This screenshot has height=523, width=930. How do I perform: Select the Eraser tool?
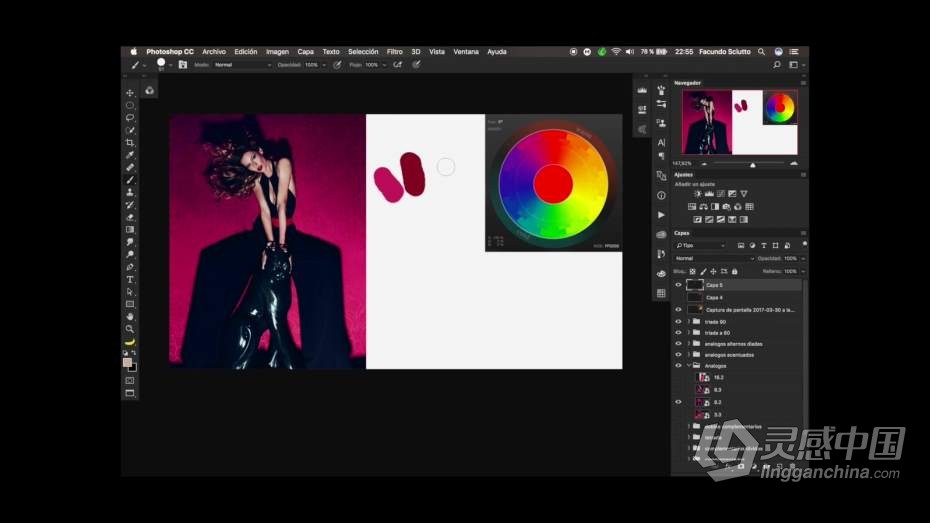tap(130, 218)
